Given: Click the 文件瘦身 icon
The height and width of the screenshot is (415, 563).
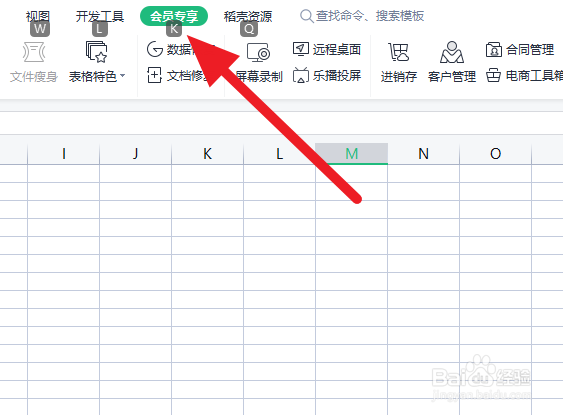Looking at the screenshot, I should click(x=34, y=52).
